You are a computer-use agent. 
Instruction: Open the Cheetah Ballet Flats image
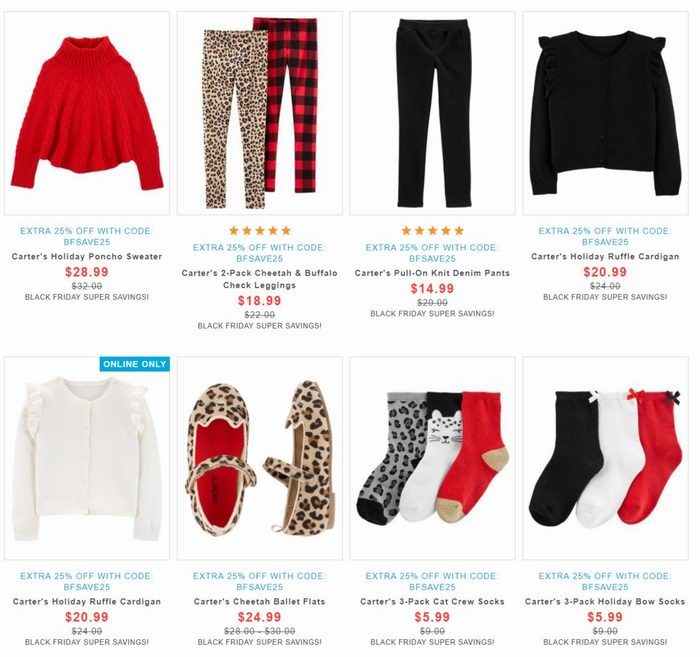[260, 458]
